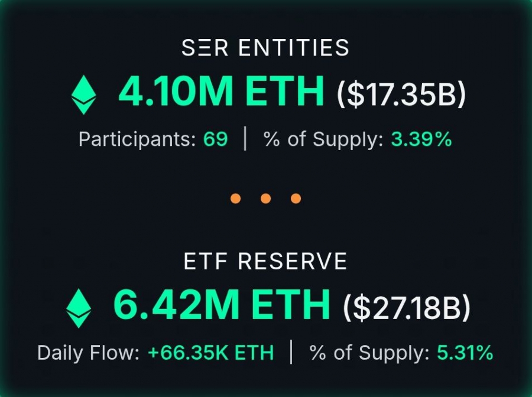Click the left orange dot

coord(236,198)
